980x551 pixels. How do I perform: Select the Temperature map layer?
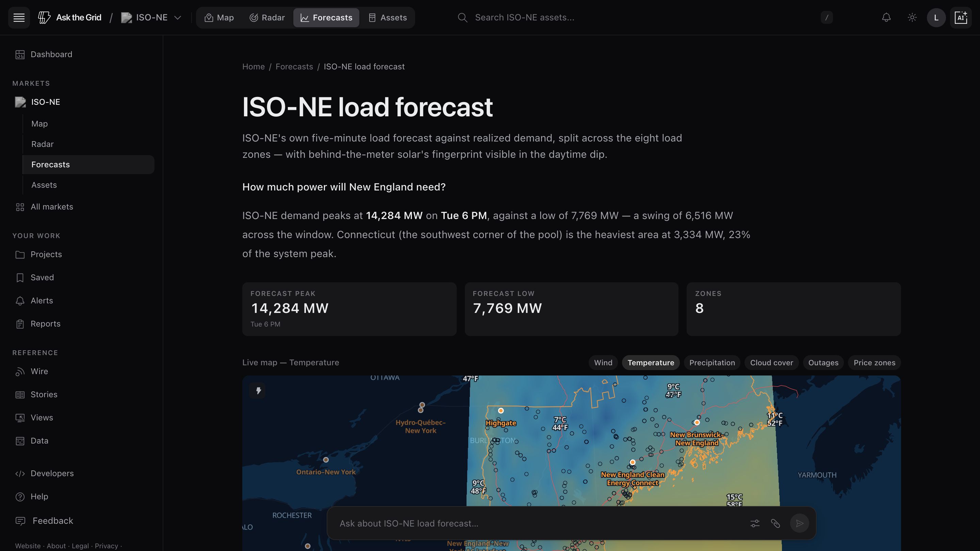point(651,363)
